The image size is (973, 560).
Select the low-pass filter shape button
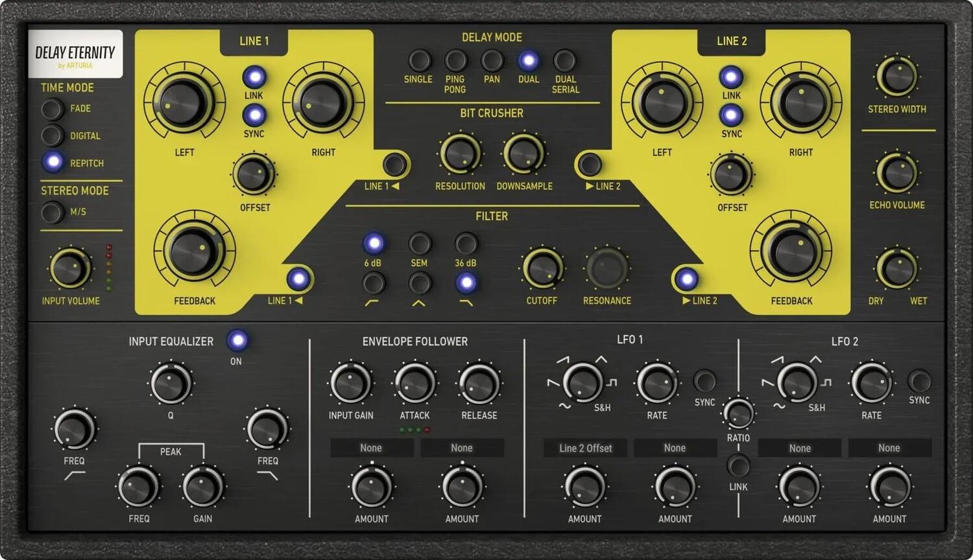(x=466, y=283)
